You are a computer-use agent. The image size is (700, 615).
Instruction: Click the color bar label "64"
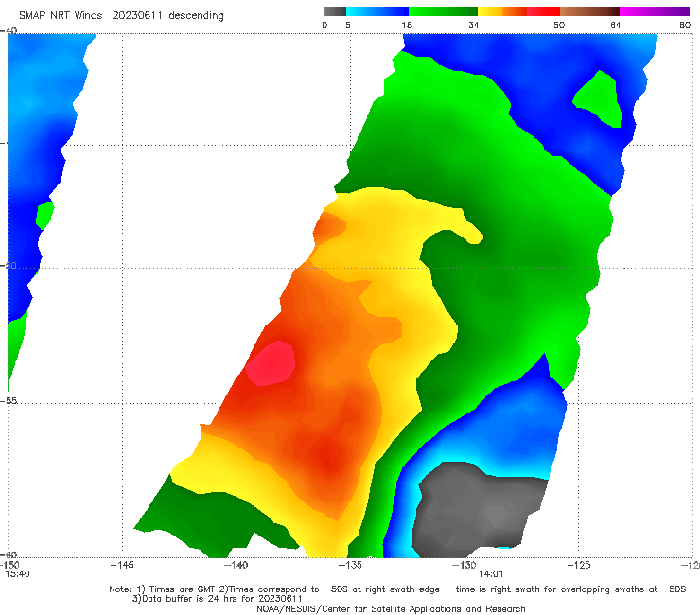point(616,26)
